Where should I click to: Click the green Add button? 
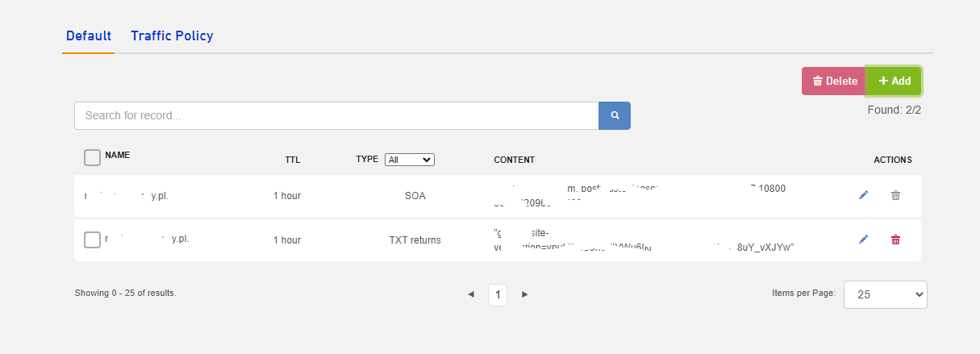894,81
